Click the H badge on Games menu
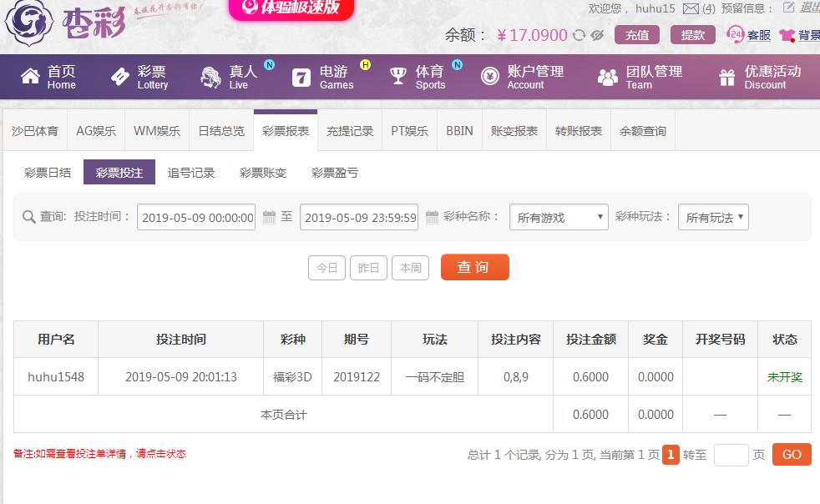Image resolution: width=820 pixels, height=504 pixels. 366,65
